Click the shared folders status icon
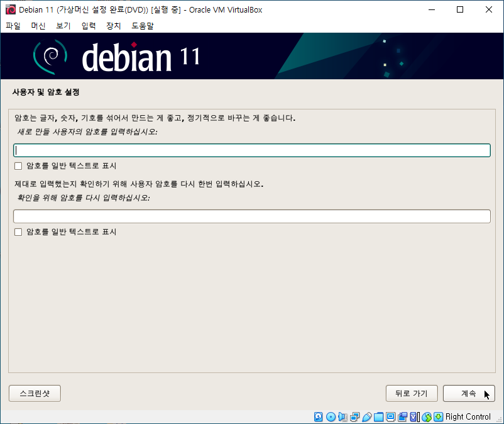504x424 pixels. pyautogui.click(x=379, y=416)
